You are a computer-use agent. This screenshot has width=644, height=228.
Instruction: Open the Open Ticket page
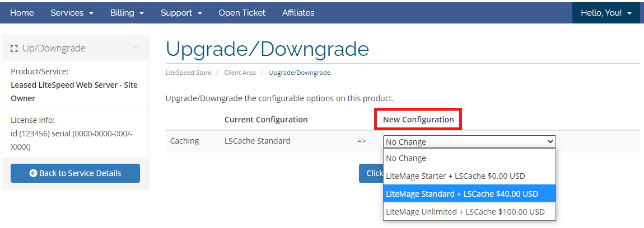click(x=242, y=12)
